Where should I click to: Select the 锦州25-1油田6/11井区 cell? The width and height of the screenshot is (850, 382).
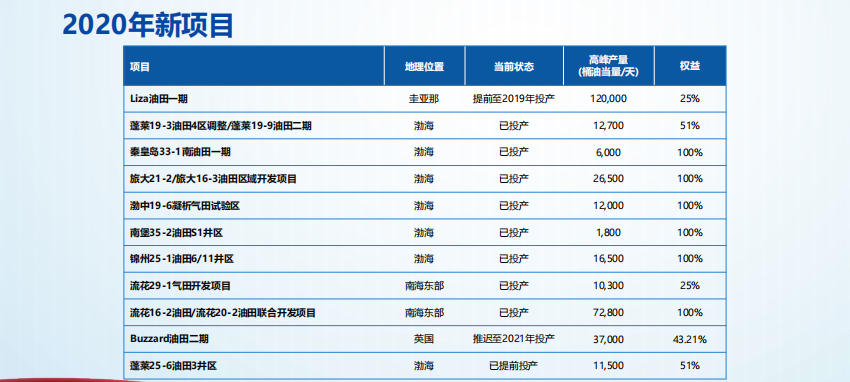(x=182, y=258)
